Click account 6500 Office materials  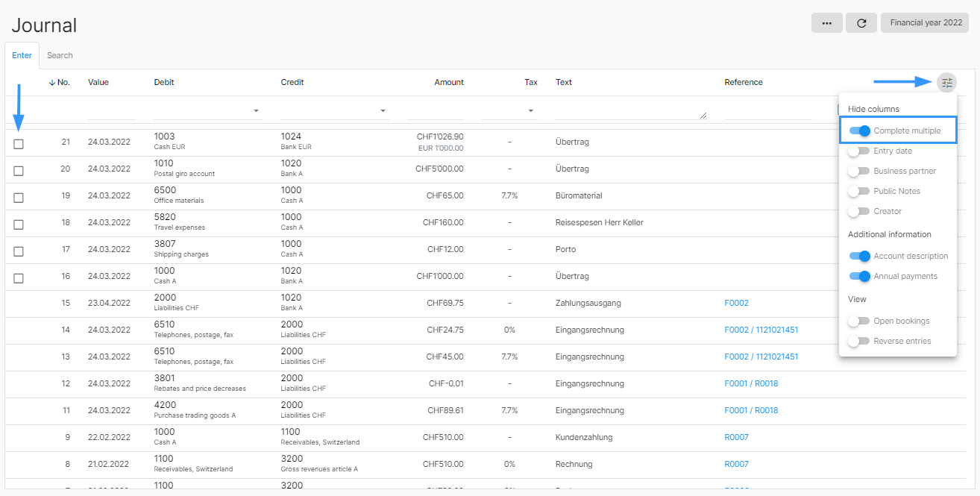point(179,195)
